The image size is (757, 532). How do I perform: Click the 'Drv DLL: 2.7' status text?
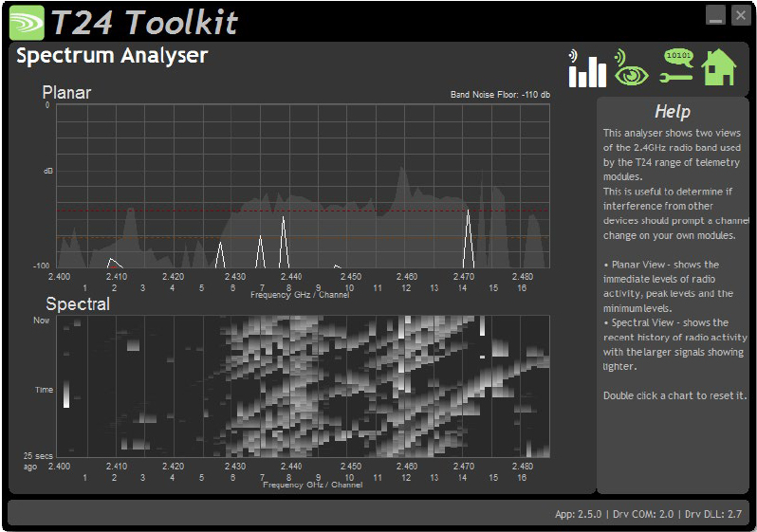coord(713,514)
